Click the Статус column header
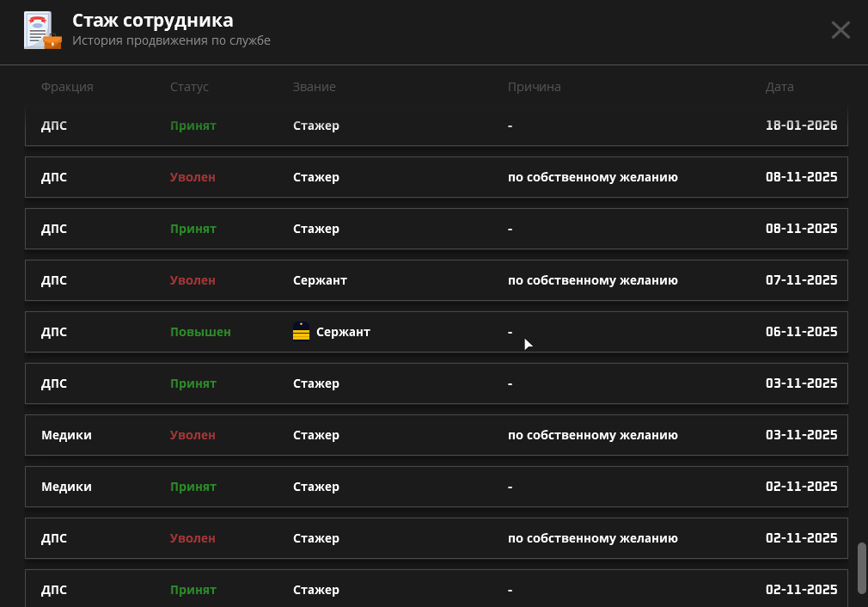Image resolution: width=868 pixels, height=607 pixels. coord(189,87)
